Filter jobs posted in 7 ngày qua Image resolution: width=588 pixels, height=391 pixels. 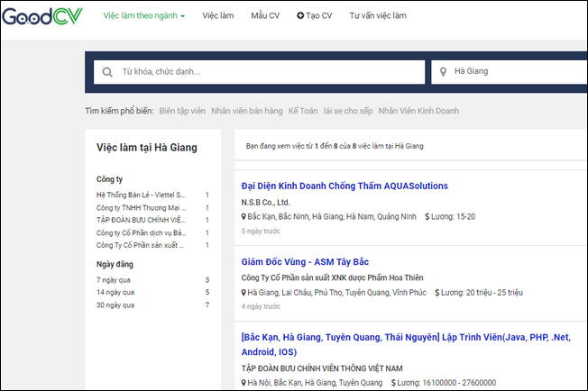(115, 280)
